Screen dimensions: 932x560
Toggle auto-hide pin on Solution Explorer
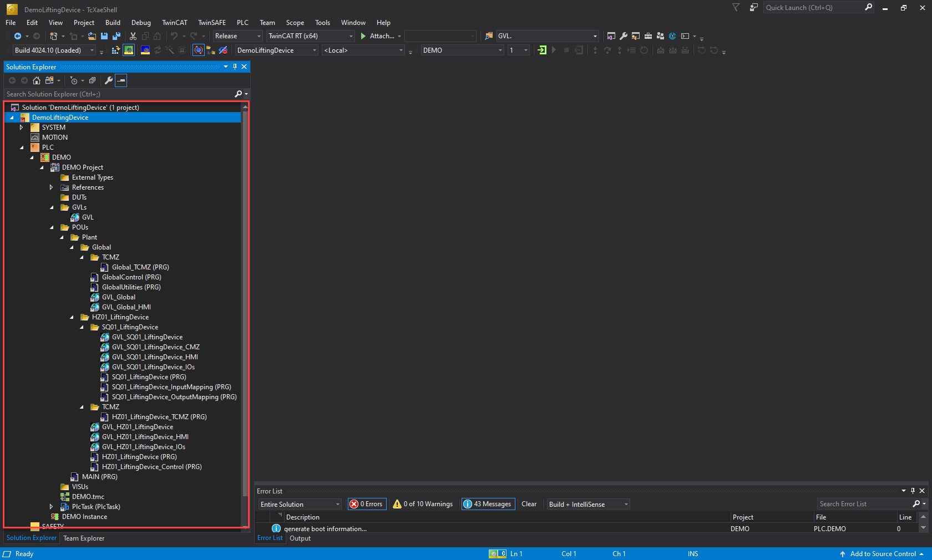[x=235, y=67]
